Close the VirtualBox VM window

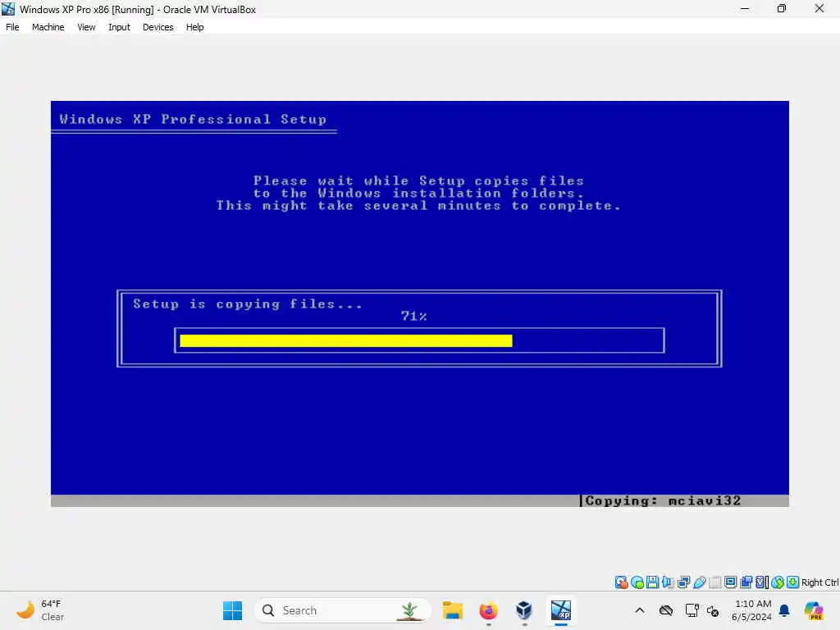click(x=819, y=8)
